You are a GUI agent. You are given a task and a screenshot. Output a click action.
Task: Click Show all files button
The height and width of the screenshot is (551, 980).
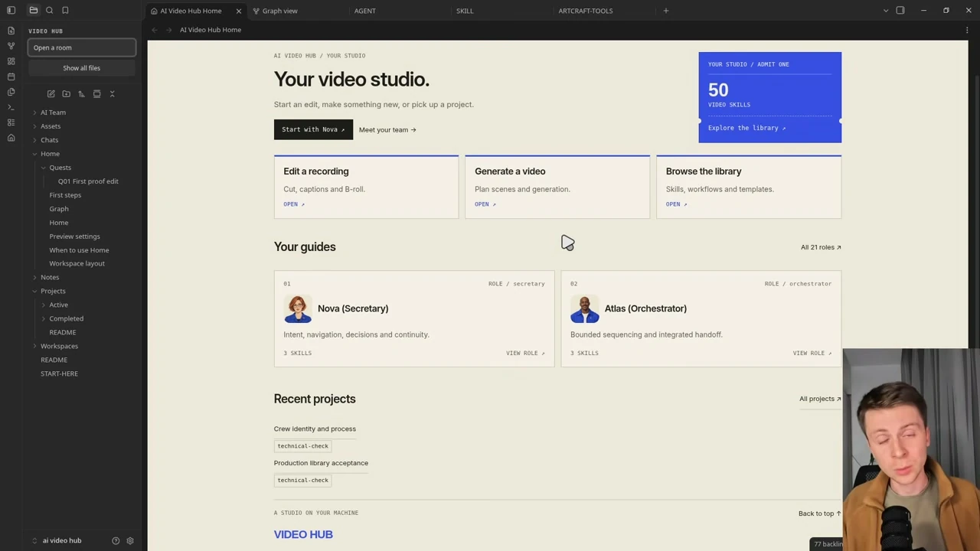tap(81, 68)
